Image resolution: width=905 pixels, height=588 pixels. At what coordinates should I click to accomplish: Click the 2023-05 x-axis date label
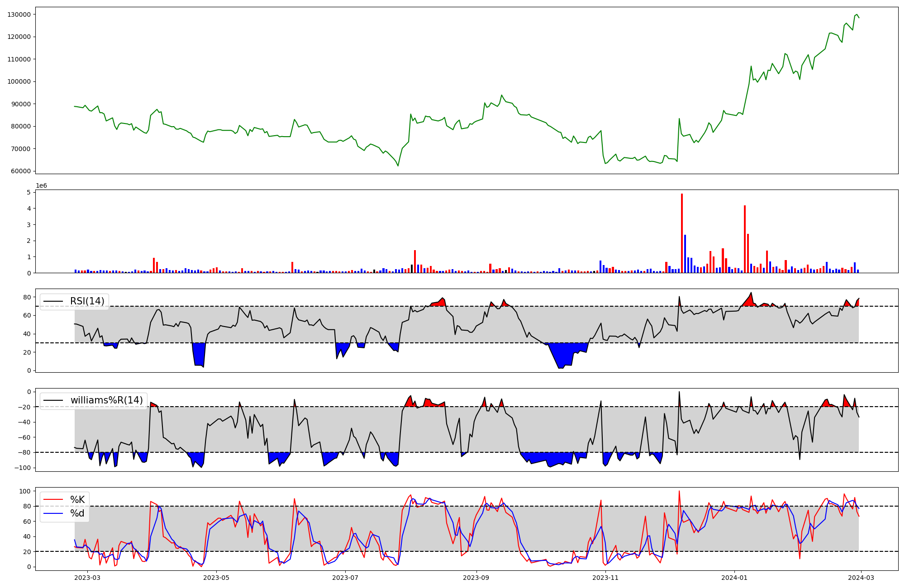216,578
